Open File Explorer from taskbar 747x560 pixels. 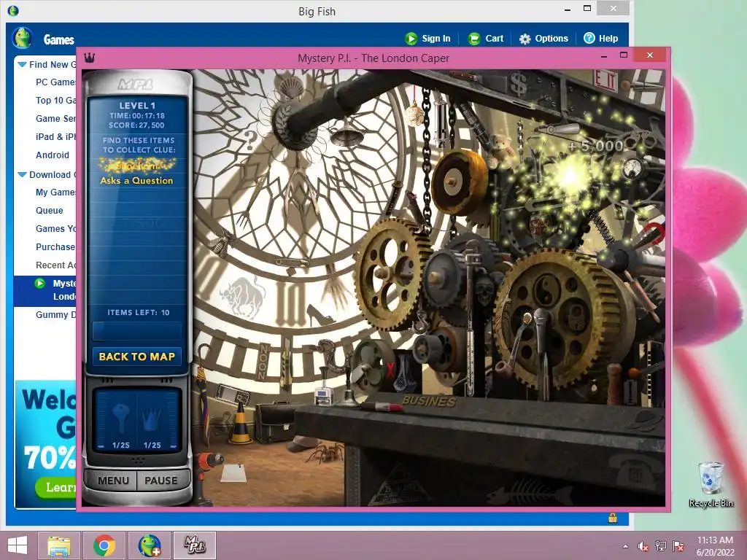59,545
